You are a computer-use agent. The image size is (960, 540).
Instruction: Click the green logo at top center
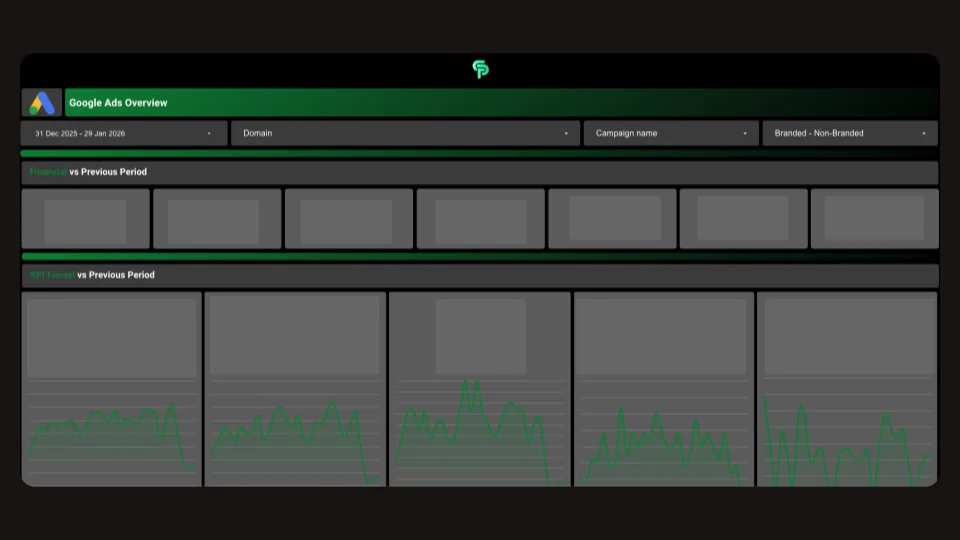481,69
